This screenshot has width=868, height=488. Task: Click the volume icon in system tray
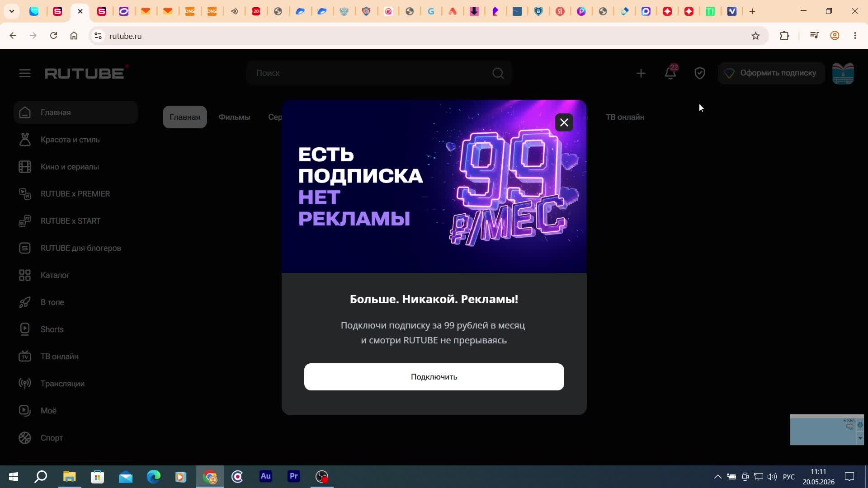[x=772, y=477]
